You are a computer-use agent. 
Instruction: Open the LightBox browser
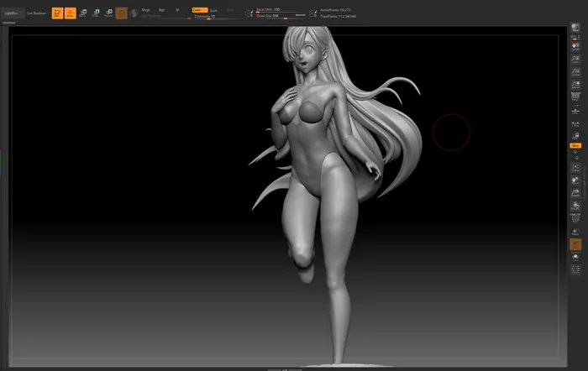click(12, 13)
